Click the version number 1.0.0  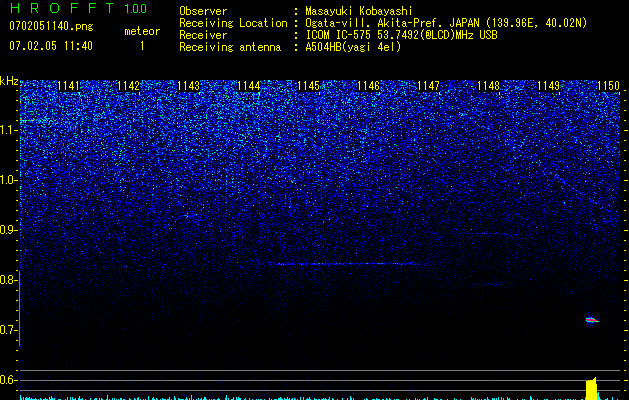click(136, 9)
